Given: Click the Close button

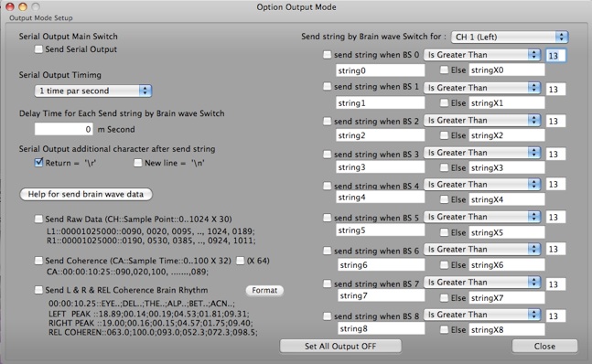Looking at the screenshot, I should pos(544,346).
